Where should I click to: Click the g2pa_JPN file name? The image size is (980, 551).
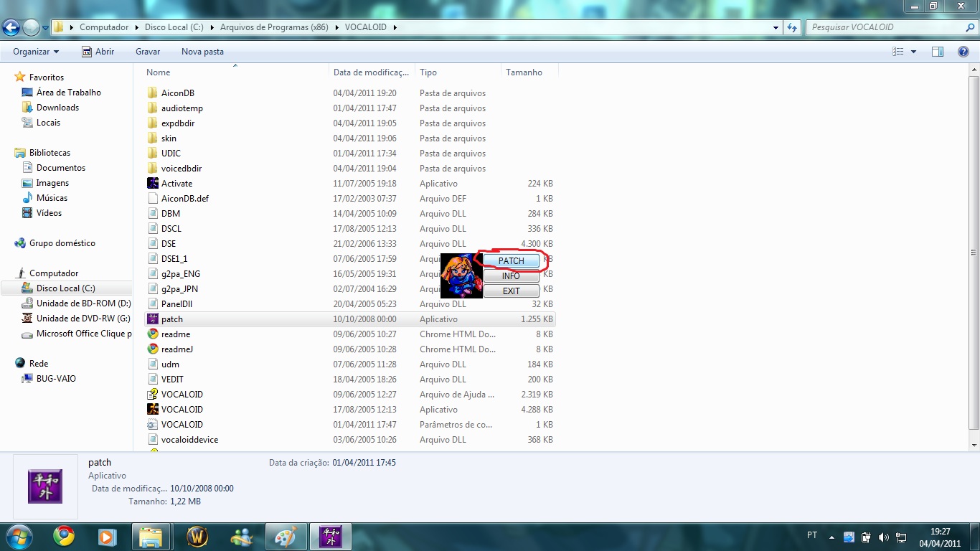(180, 288)
